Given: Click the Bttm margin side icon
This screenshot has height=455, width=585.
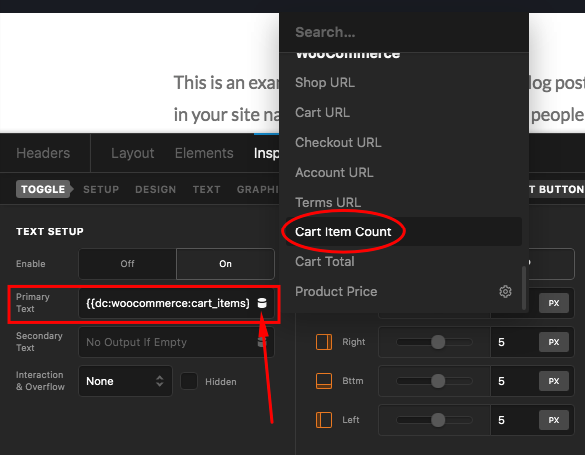Looking at the screenshot, I should [x=324, y=381].
